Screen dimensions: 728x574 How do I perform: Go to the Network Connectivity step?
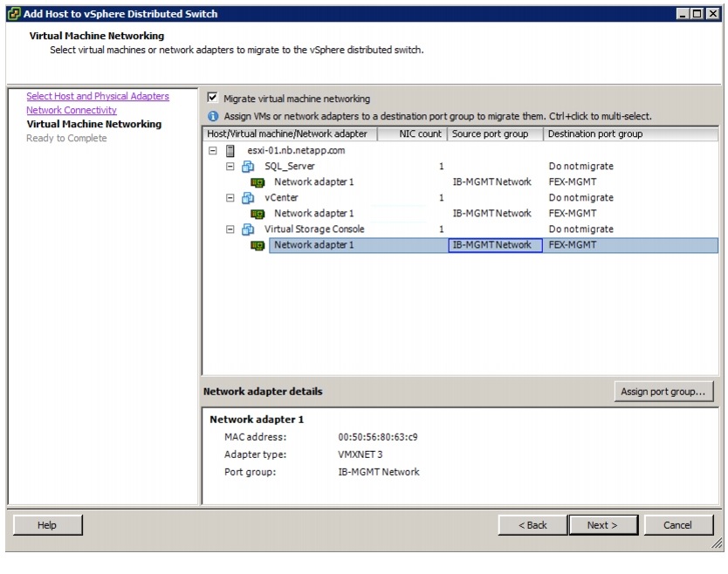pos(72,110)
